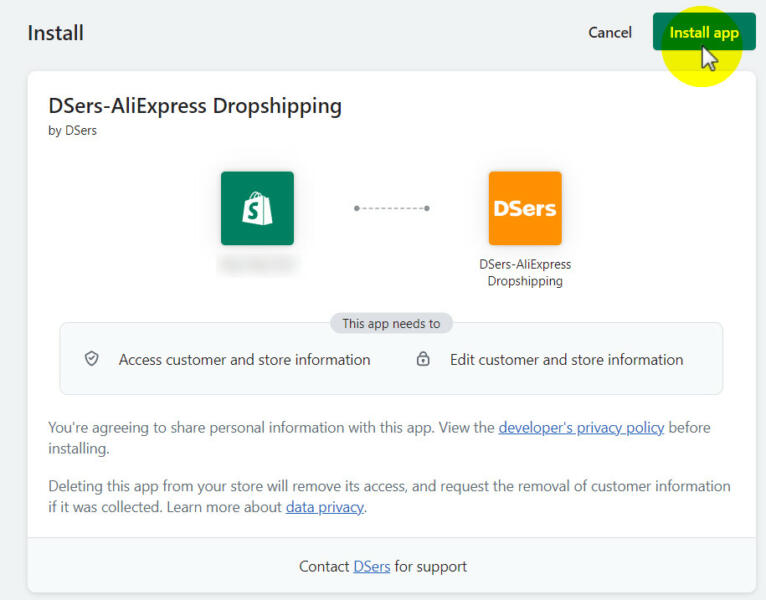Click the DSers-AliExpress Dropshipping heading
Viewport: 766px width, 600px height.
[x=195, y=106]
